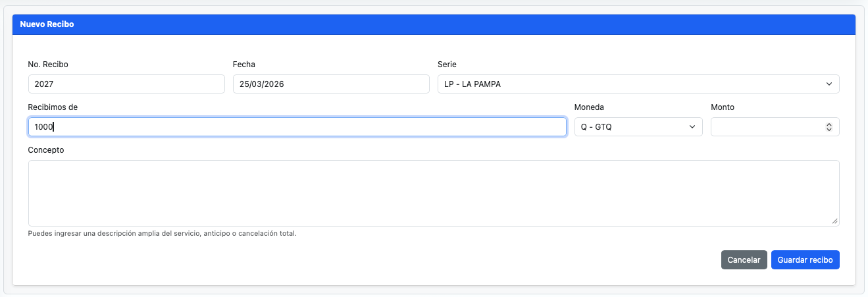Expand the Moneda dropdown showing Q - GTQ
This screenshot has width=868, height=297.
[x=638, y=127]
